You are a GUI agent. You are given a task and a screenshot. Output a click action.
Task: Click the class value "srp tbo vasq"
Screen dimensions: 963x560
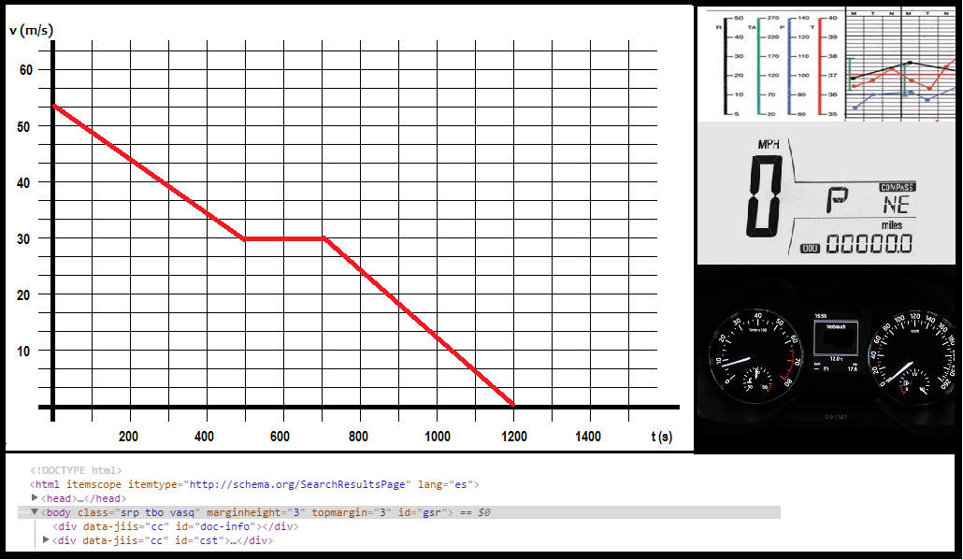[x=158, y=512]
